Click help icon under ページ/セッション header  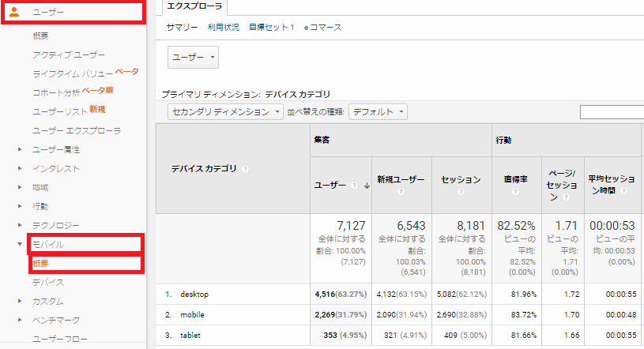click(x=566, y=197)
